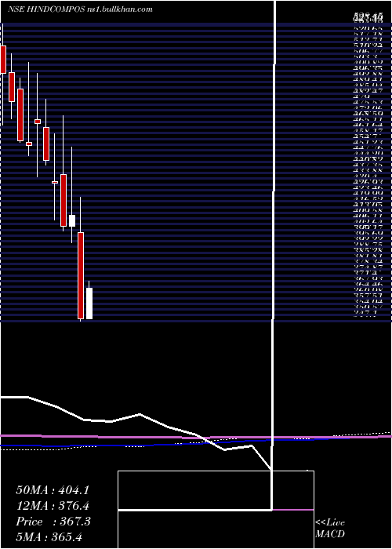Click the 5MA : 365.4 value
Image resolution: width=392 pixels, height=549 pixels.
click(x=49, y=537)
